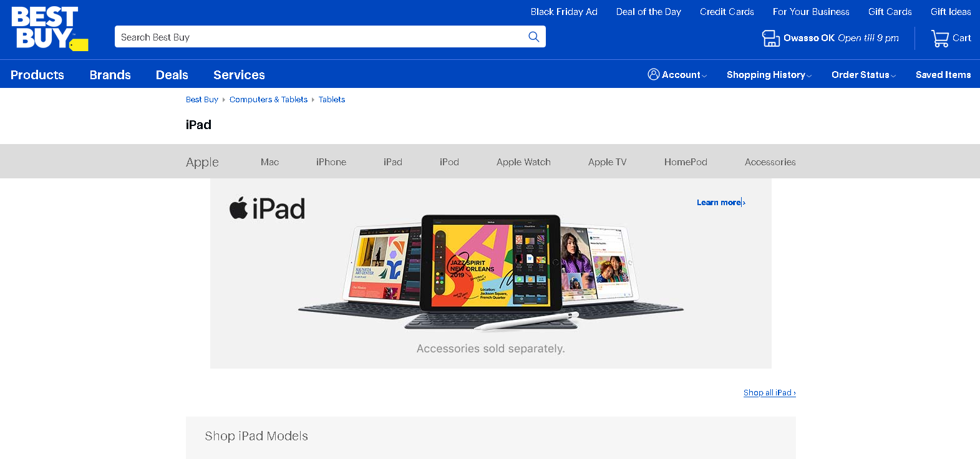Click the magnifying glass search icon

533,37
